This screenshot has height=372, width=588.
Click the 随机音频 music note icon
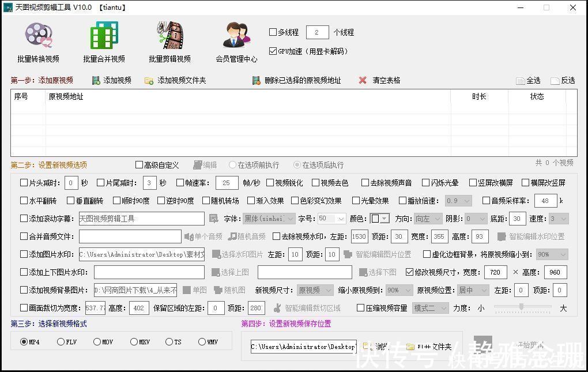click(x=232, y=236)
